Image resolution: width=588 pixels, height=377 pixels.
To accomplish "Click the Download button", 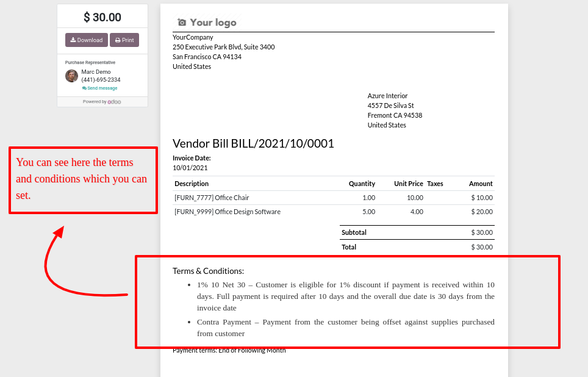I will pos(86,40).
